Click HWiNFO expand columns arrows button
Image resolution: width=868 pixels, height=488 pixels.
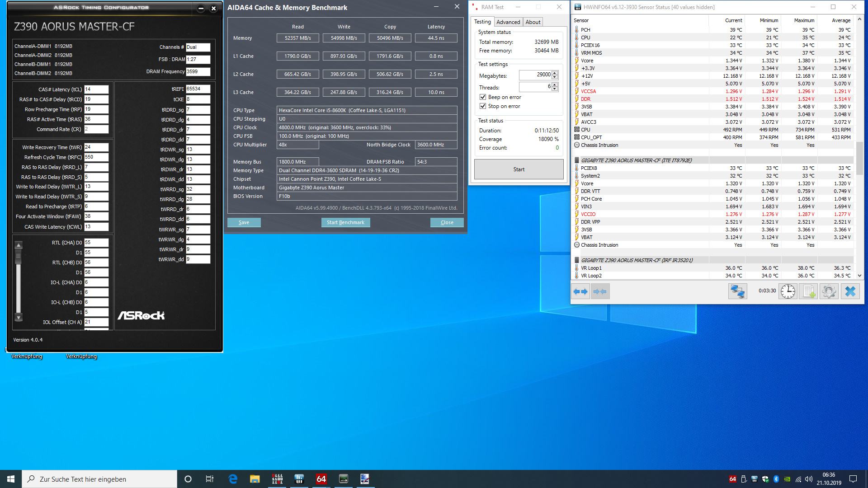pyautogui.click(x=580, y=291)
